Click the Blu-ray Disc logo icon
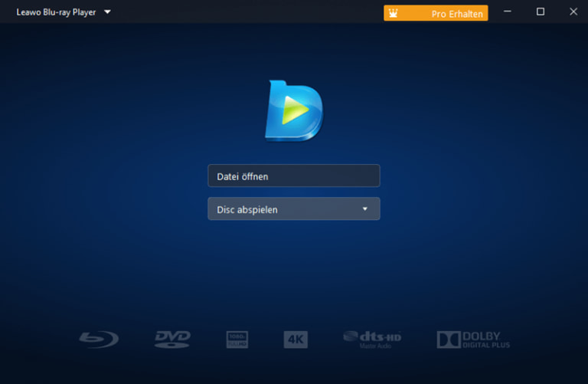Screen dimensions: 588x384 [99, 339]
